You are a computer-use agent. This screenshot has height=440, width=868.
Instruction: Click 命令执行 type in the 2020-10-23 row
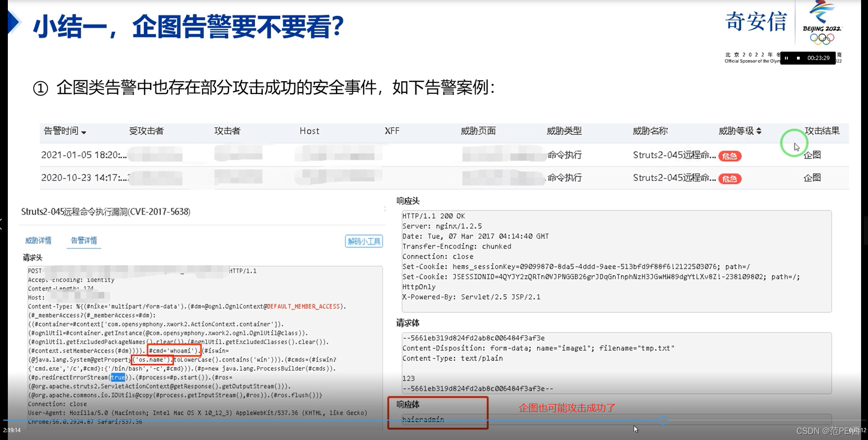(565, 178)
